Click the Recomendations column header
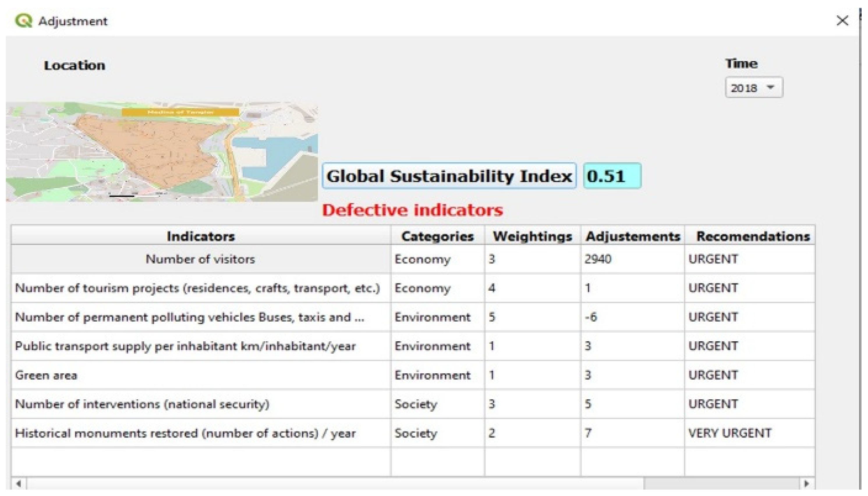Image resolution: width=868 pixels, height=496 pixels. (x=753, y=236)
